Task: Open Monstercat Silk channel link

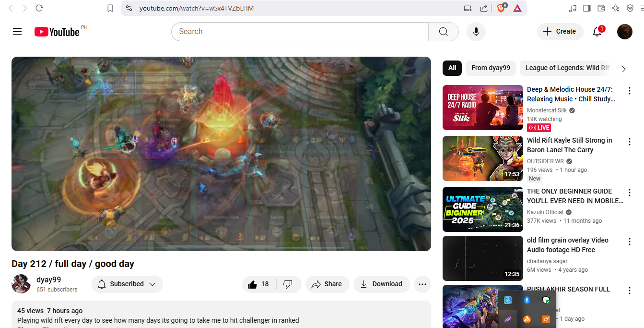Action: (547, 110)
